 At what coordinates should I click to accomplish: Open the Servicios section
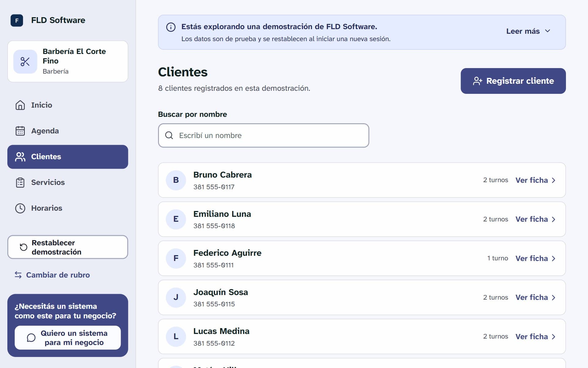pos(68,182)
